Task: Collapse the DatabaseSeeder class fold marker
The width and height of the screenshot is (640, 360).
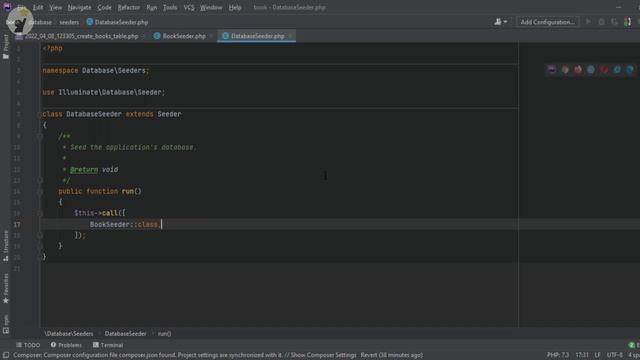Action: tap(40, 114)
